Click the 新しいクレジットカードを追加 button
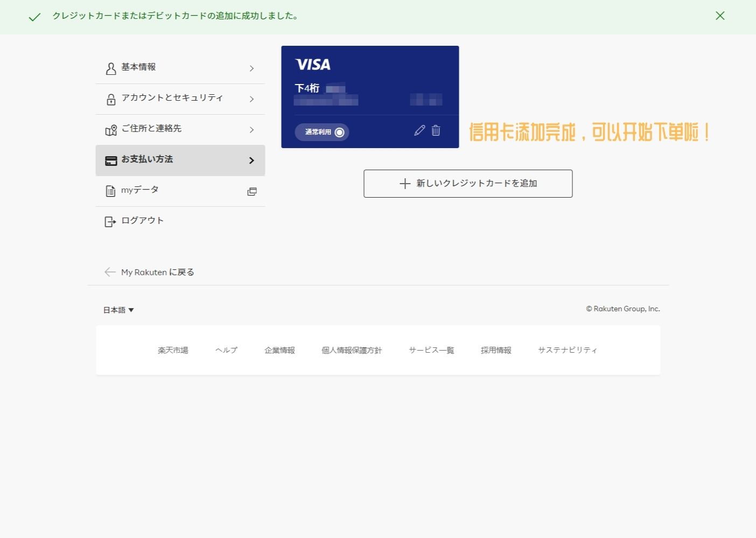Image resolution: width=756 pixels, height=538 pixels. [x=468, y=184]
